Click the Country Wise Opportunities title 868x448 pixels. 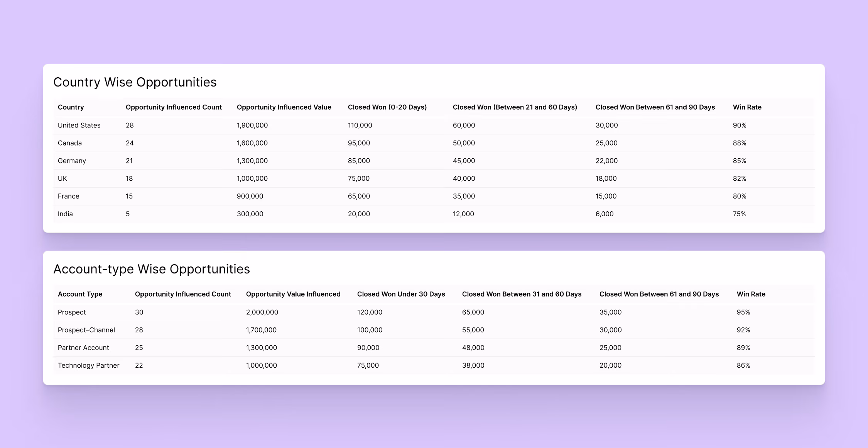(135, 82)
